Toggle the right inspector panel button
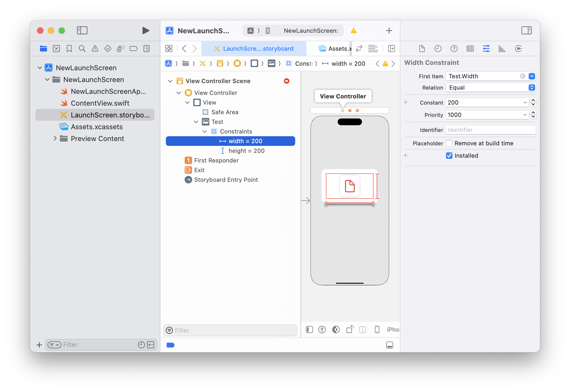This screenshot has height=392, width=570. point(526,30)
